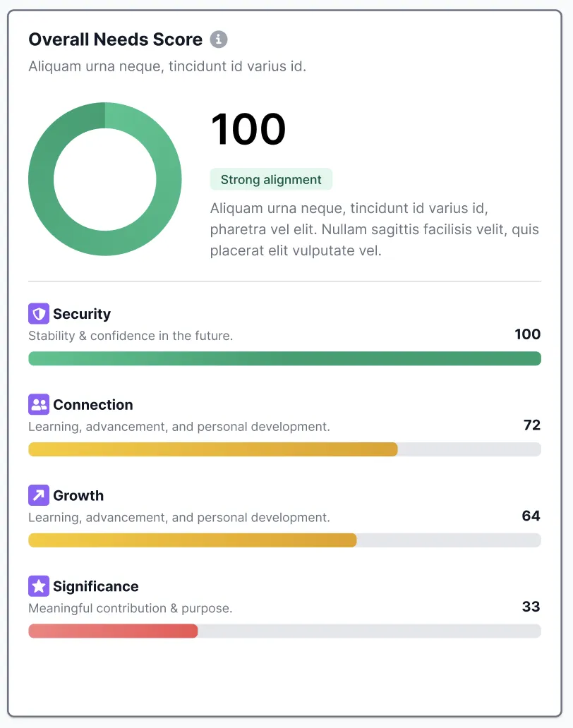Click the Overall Needs Score title

[115, 40]
